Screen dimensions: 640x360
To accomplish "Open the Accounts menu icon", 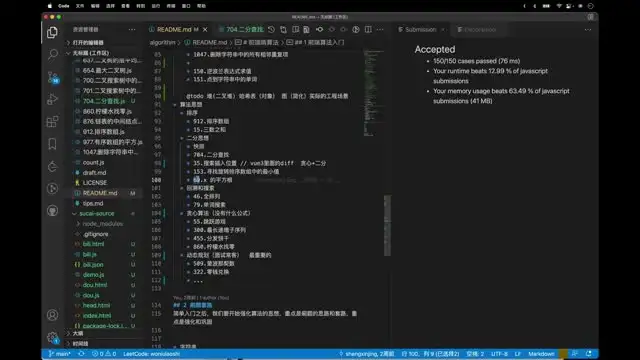I will tap(52, 315).
